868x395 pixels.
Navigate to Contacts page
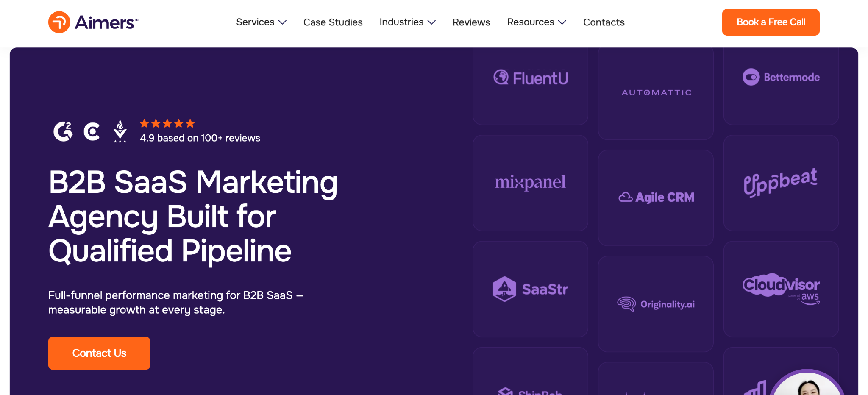[604, 22]
